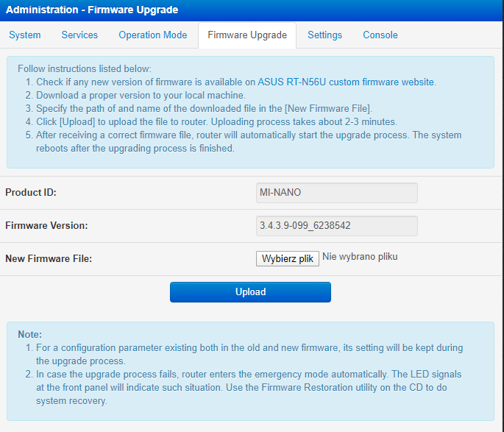Go to the Operation Mode tab
The width and height of the screenshot is (504, 432).
152,35
